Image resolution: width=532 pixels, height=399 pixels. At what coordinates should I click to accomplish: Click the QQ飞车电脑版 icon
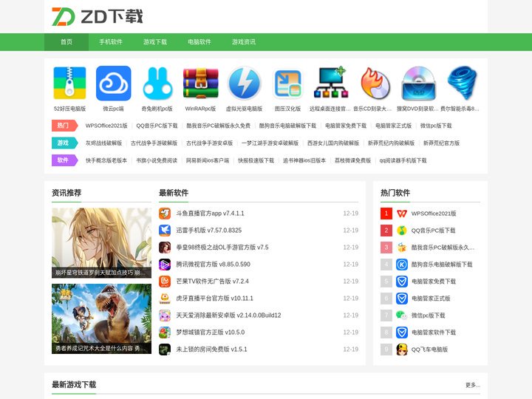402,349
